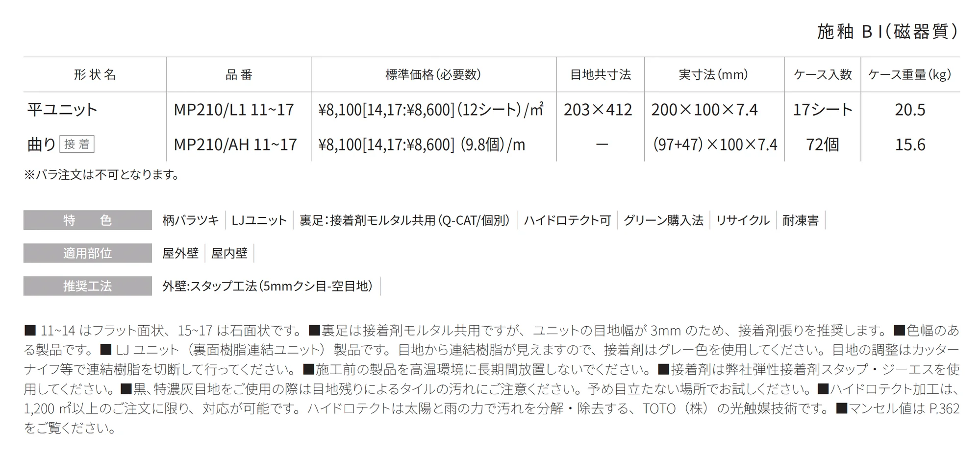The image size is (980, 455).
Task: Select the 平ユニット row name
Action: pos(62,109)
